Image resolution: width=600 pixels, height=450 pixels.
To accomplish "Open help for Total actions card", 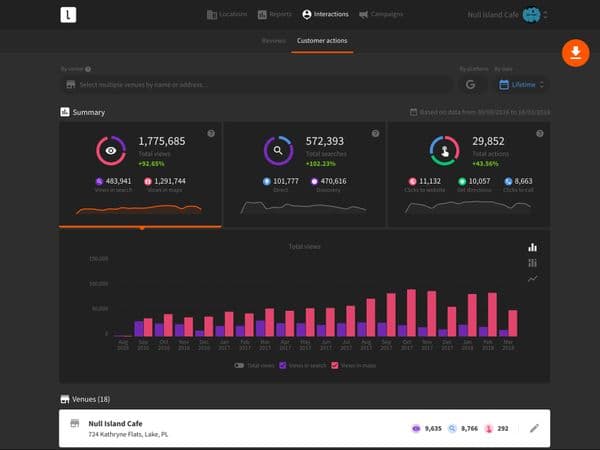I will click(x=540, y=134).
